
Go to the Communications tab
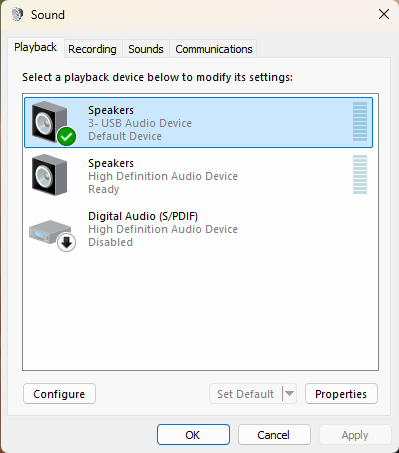tap(214, 49)
